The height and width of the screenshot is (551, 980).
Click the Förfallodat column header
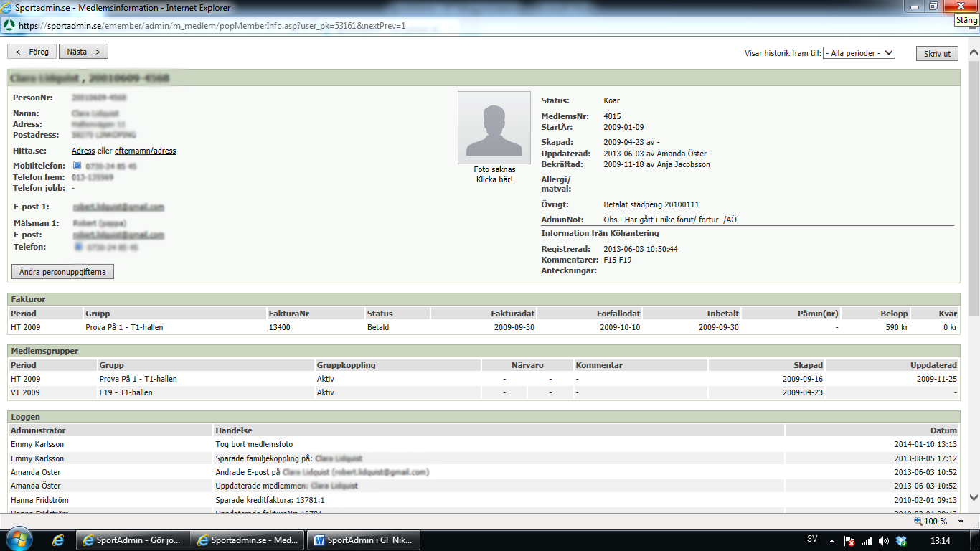(589, 314)
